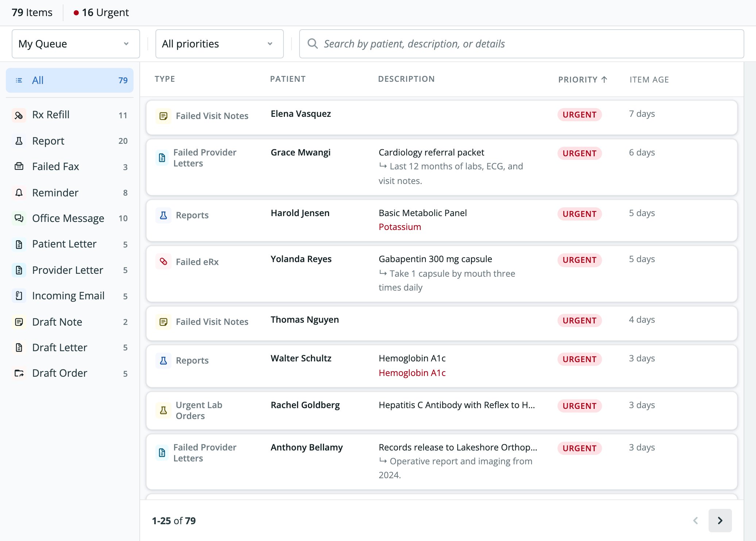
Task: Click the Item Age column header
Action: coord(649,80)
